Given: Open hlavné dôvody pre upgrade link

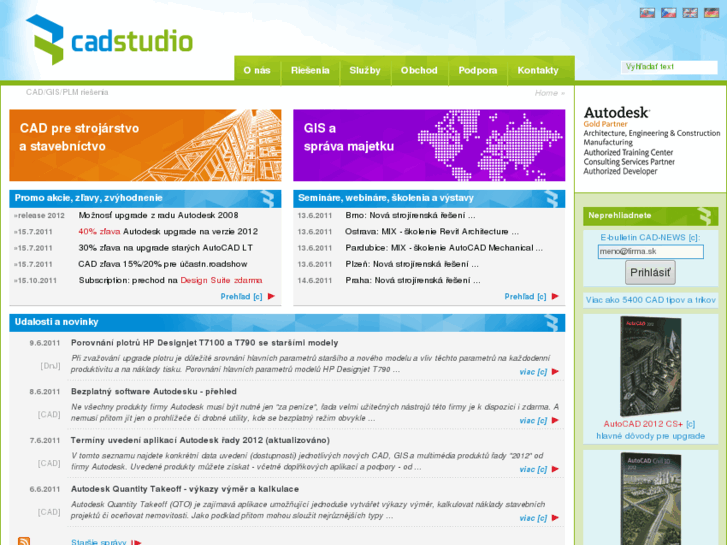Looking at the screenshot, I should (650, 436).
